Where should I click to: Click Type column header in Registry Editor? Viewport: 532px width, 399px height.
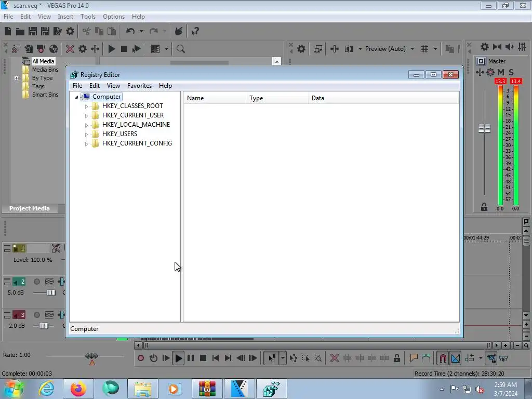(277, 98)
